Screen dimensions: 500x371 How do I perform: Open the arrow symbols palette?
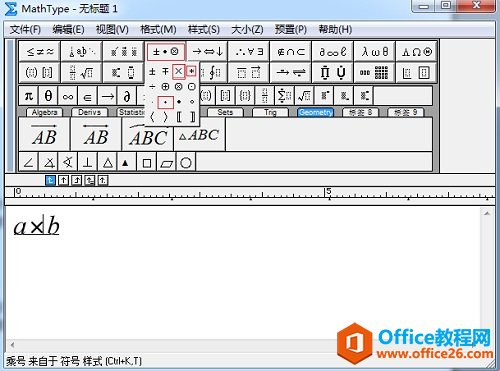[x=207, y=51]
